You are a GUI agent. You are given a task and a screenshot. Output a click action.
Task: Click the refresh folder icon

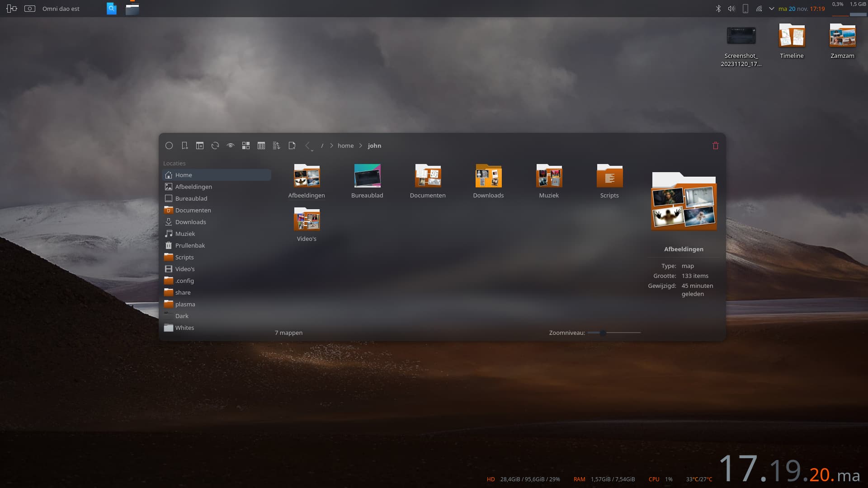click(x=215, y=145)
